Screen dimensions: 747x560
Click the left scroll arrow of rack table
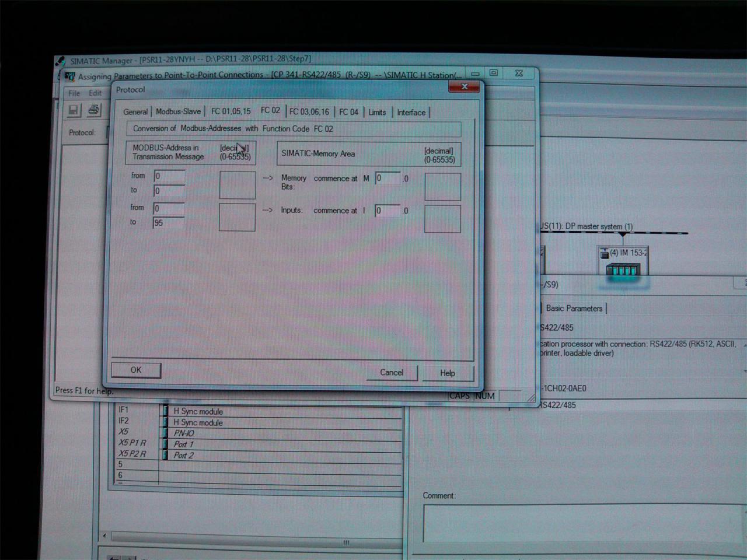click(104, 535)
